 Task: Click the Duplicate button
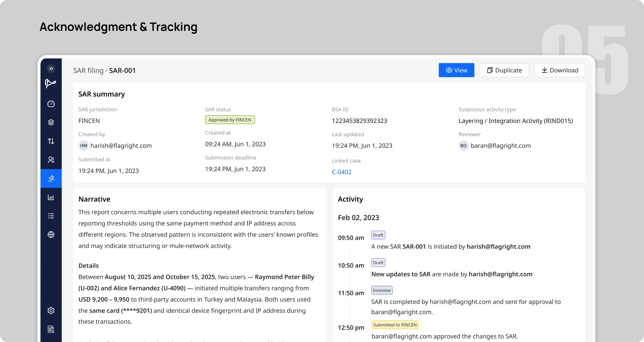[x=504, y=70]
